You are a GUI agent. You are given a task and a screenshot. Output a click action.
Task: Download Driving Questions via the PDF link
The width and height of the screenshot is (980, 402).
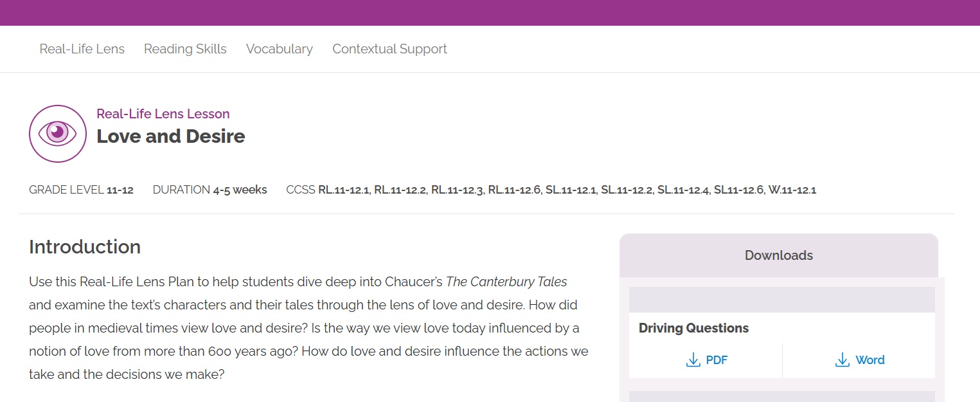[716, 360]
